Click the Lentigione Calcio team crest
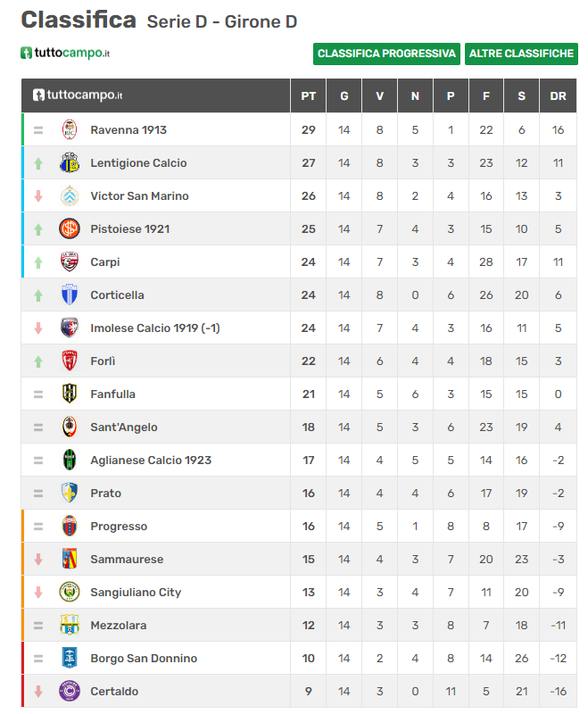The image size is (588, 714). [x=70, y=162]
